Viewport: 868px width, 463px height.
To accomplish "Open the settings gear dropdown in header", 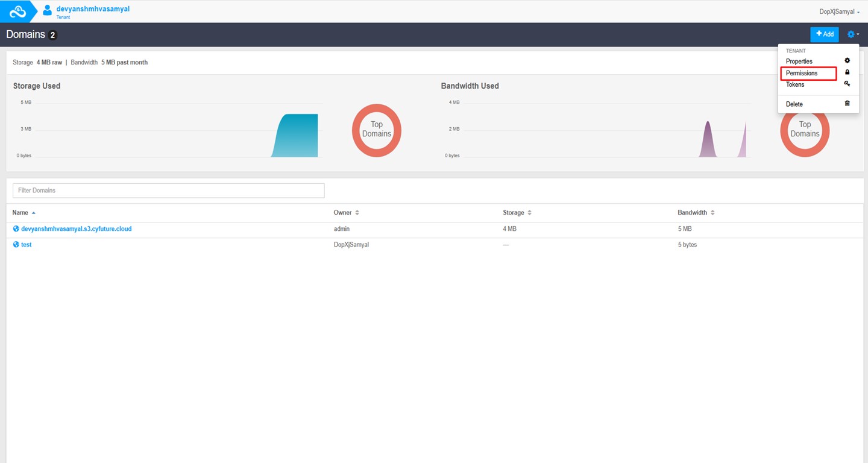I will (852, 34).
